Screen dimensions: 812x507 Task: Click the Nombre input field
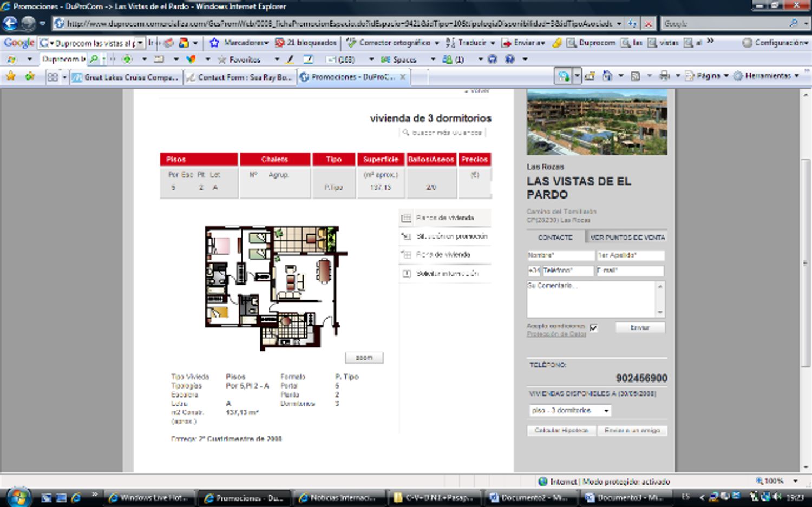pyautogui.click(x=560, y=255)
